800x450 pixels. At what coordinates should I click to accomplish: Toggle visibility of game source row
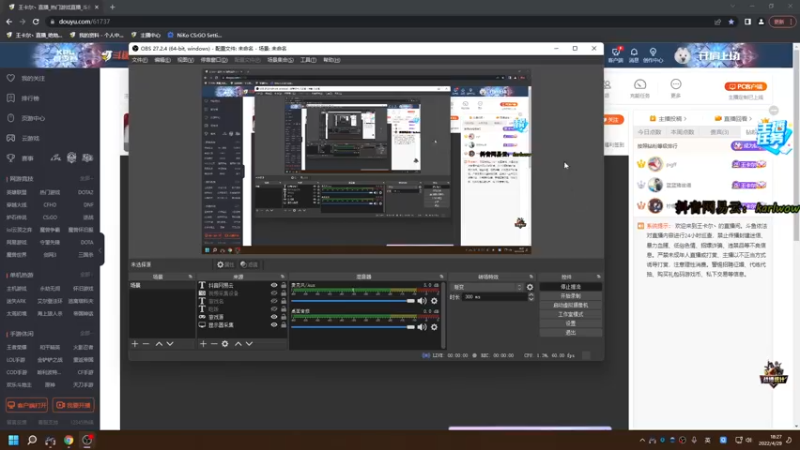pyautogui.click(x=274, y=317)
